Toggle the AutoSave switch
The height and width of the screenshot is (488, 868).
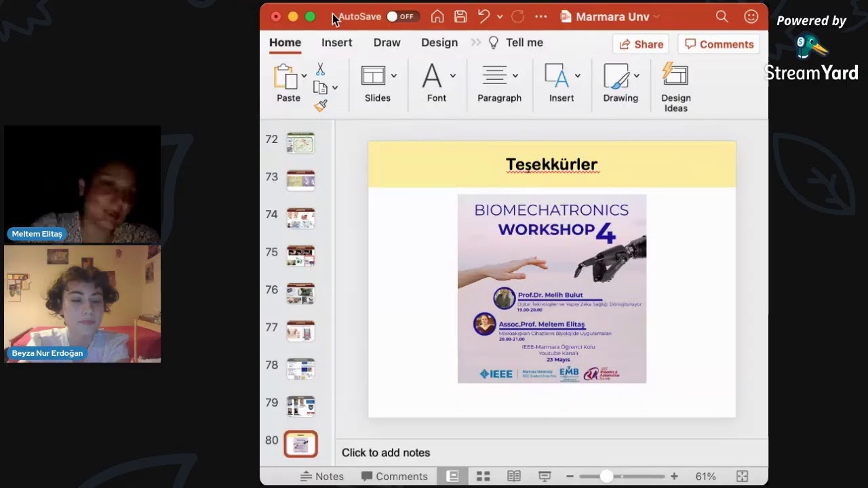pos(402,16)
